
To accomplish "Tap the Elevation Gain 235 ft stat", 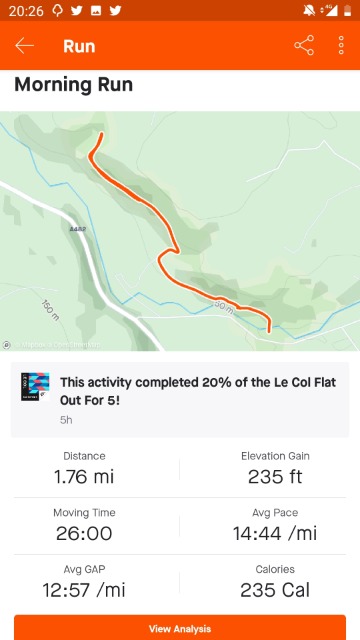I will pyautogui.click(x=275, y=469).
